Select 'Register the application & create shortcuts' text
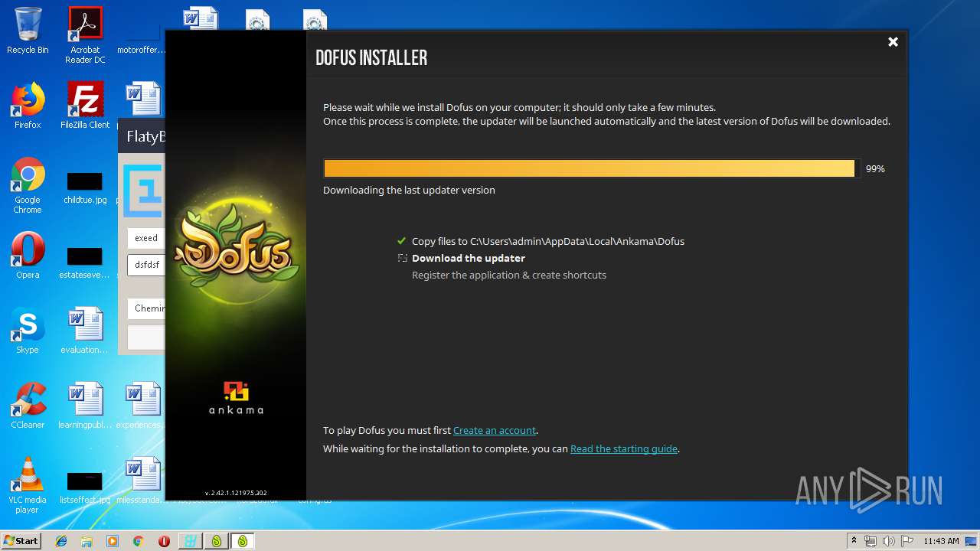This screenshot has width=980, height=551. [509, 275]
